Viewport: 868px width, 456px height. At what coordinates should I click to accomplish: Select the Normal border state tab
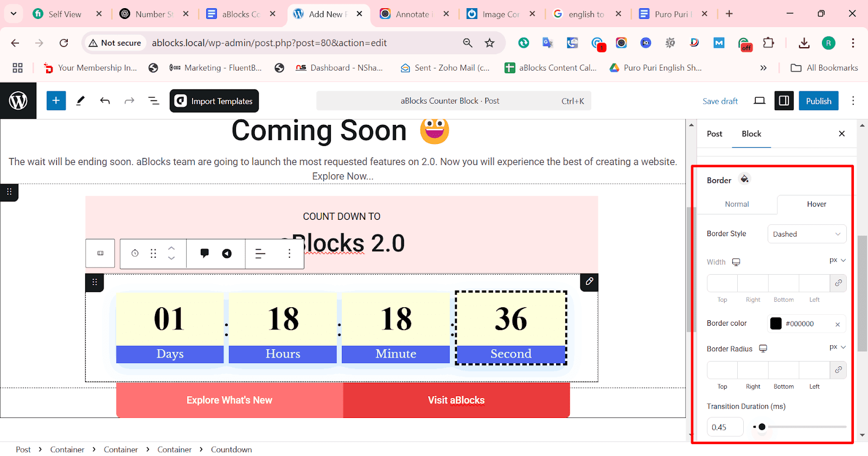click(737, 204)
